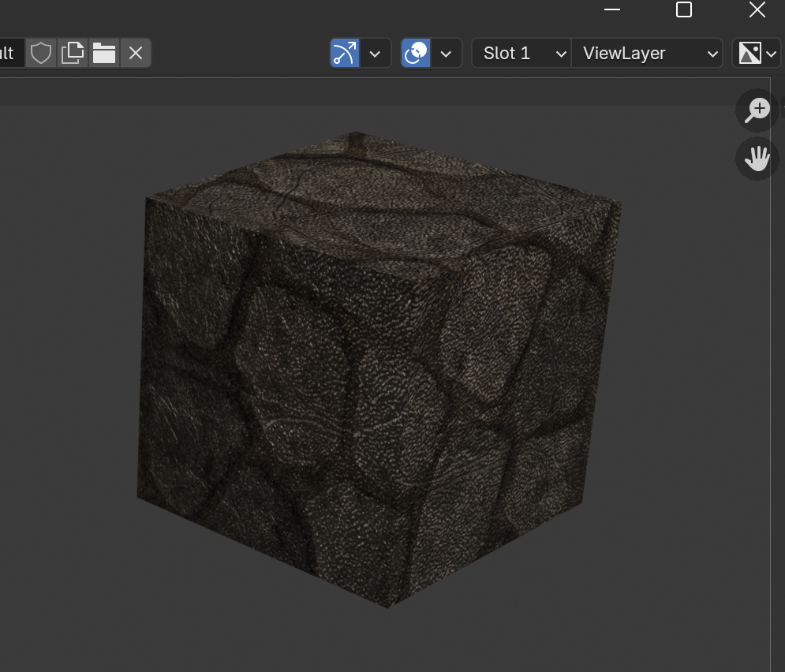
Task: Open the Slot 1 render slot dropdown
Action: tap(521, 53)
